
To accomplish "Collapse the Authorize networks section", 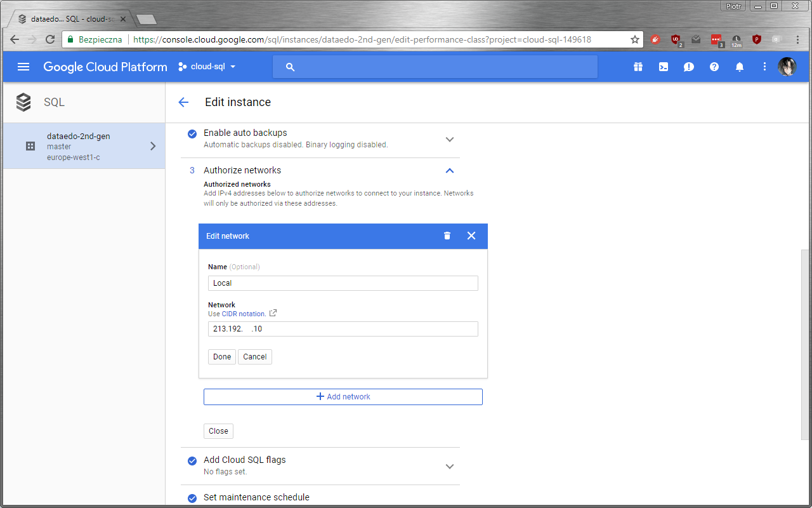I will click(450, 170).
